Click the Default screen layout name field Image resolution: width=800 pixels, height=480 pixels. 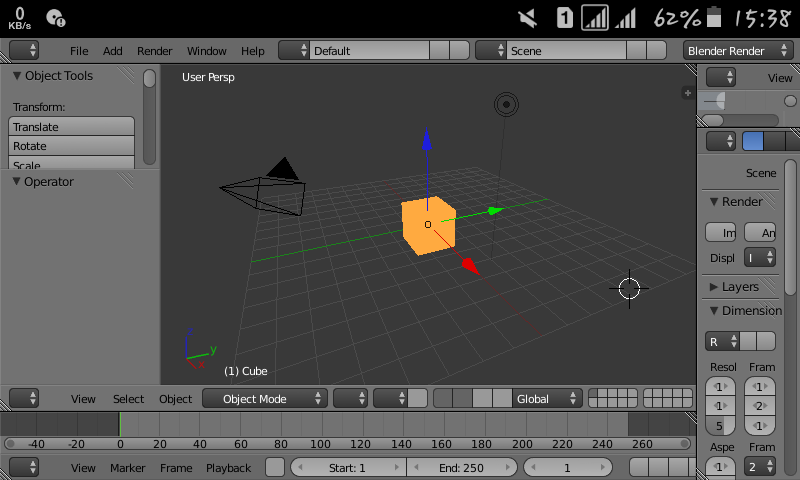click(369, 50)
